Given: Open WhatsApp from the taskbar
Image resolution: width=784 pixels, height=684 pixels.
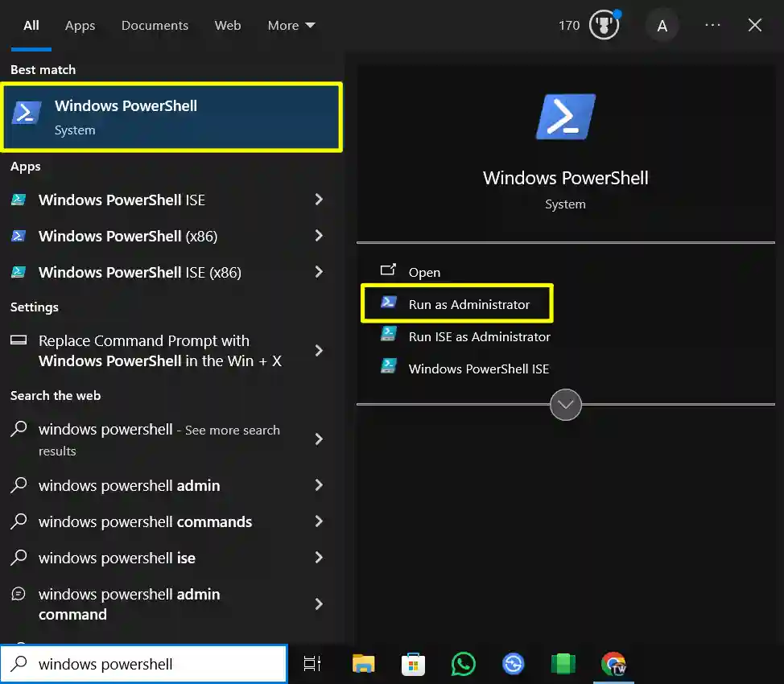Looking at the screenshot, I should point(463,664).
